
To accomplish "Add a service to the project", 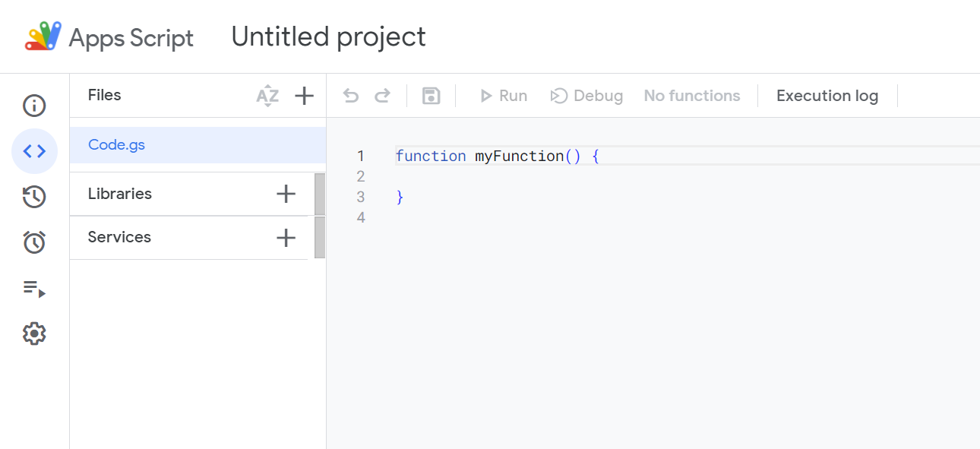I will click(x=286, y=237).
